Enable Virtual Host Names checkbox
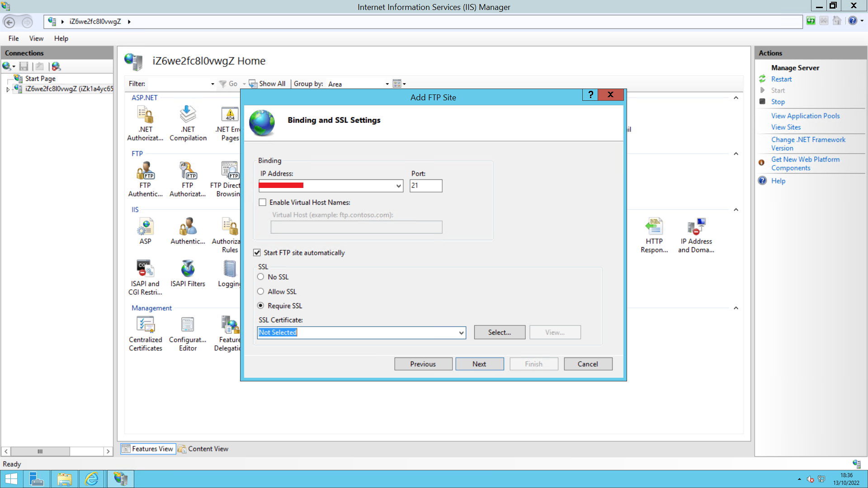Viewport: 868px width, 488px height. tap(262, 202)
